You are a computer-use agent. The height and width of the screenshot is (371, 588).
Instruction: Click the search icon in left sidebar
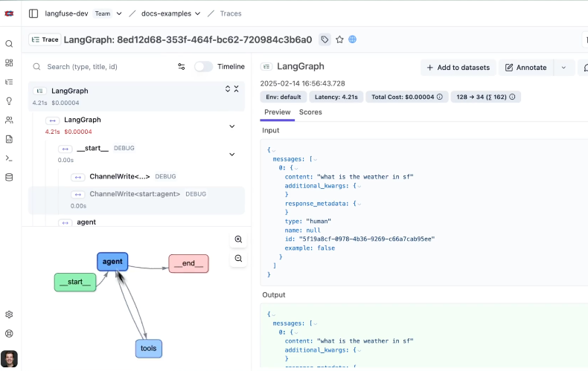click(x=9, y=44)
